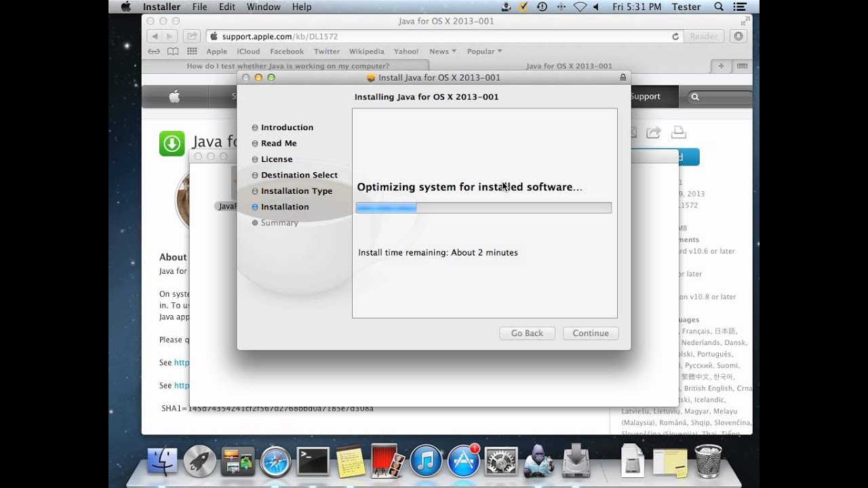Open Launchpad from the Dock
The width and height of the screenshot is (868, 488).
200,462
